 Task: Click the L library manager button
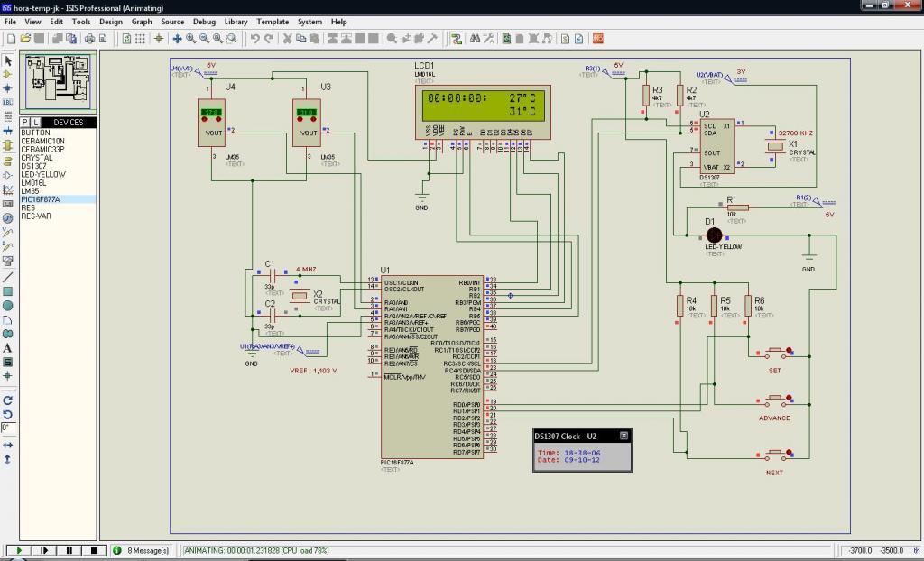point(35,122)
